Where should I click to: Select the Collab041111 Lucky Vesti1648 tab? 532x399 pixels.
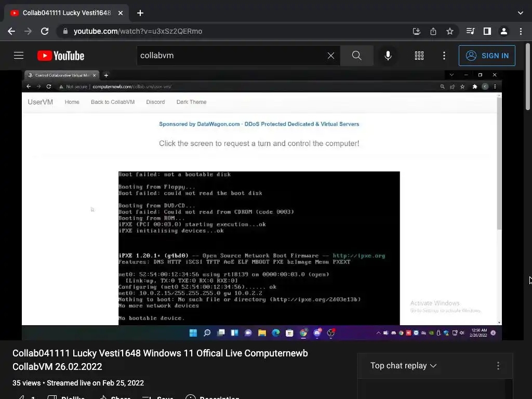pos(66,13)
